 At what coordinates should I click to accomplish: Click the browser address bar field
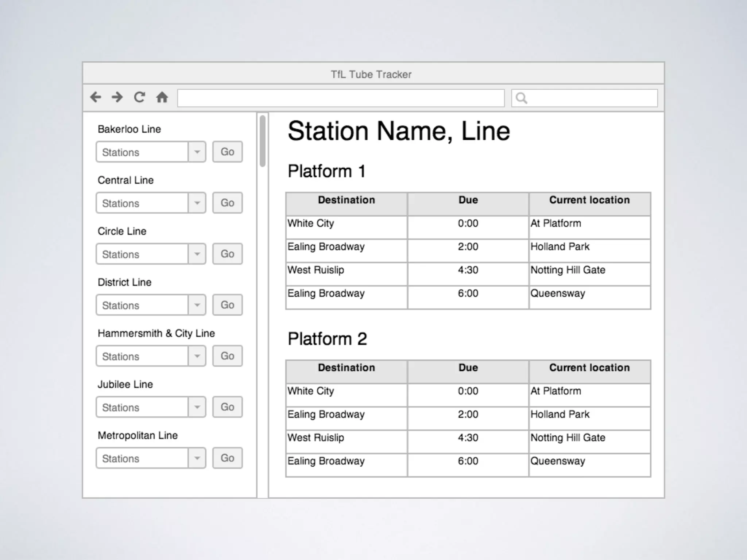tap(341, 98)
